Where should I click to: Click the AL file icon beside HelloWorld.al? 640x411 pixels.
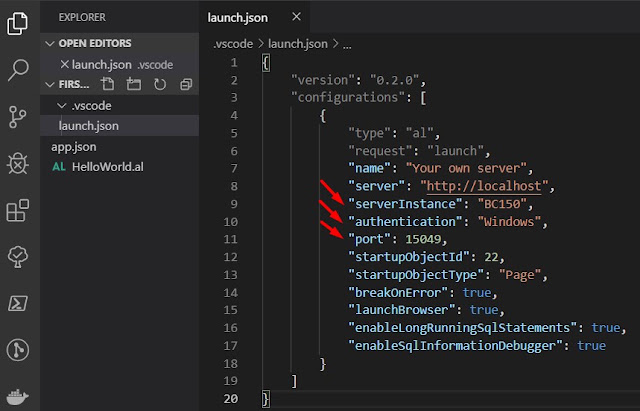click(59, 167)
